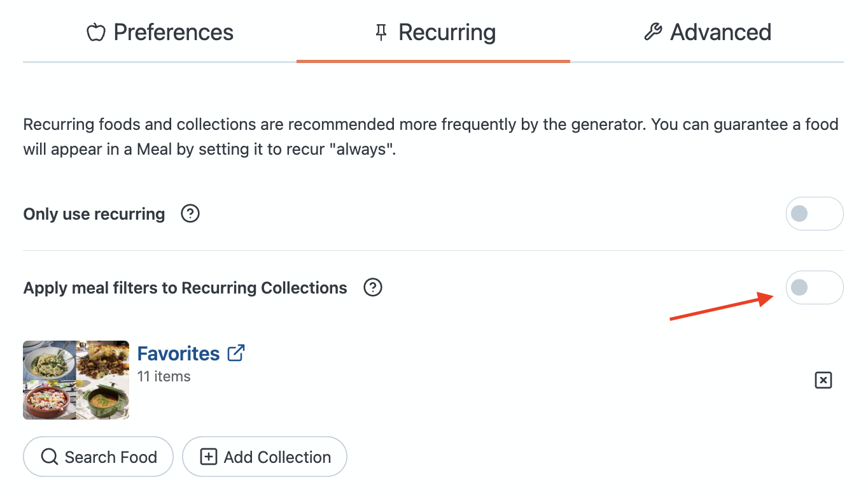Toggle Apply meal filters to Recurring Collections

pos(815,288)
